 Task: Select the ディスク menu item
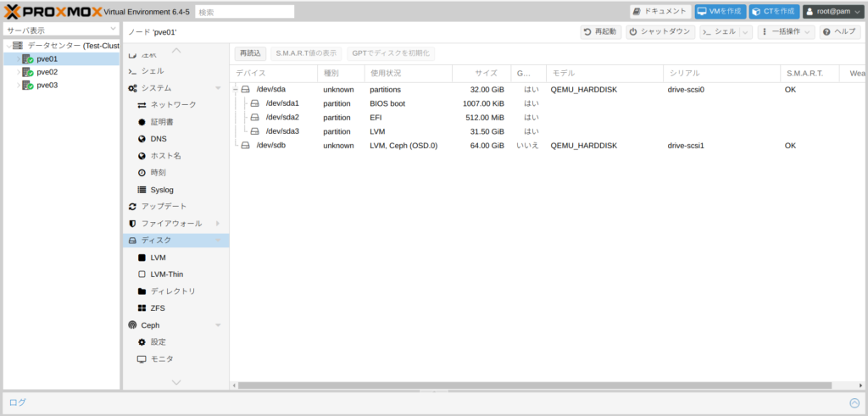(176, 241)
